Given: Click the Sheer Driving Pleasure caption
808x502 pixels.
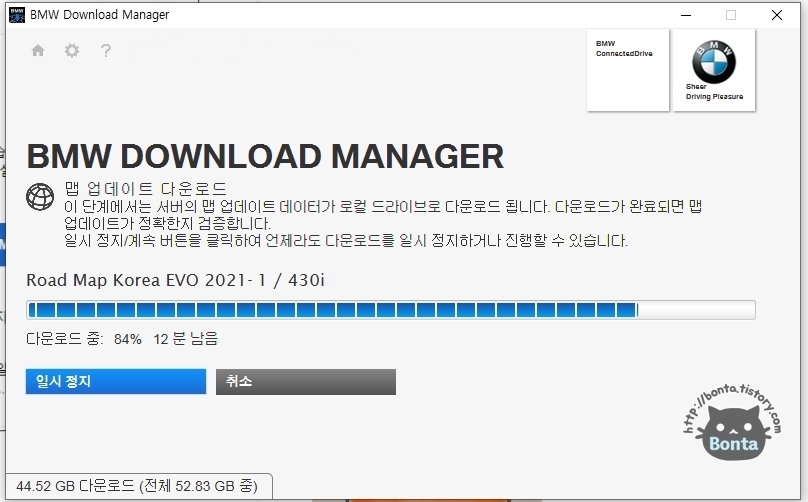Looking at the screenshot, I should click(714, 92).
